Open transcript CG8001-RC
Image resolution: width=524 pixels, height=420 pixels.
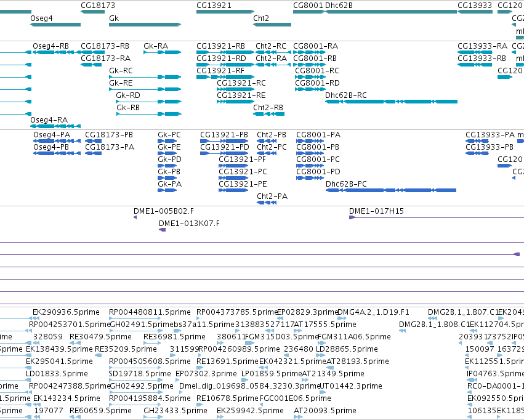tap(317, 70)
